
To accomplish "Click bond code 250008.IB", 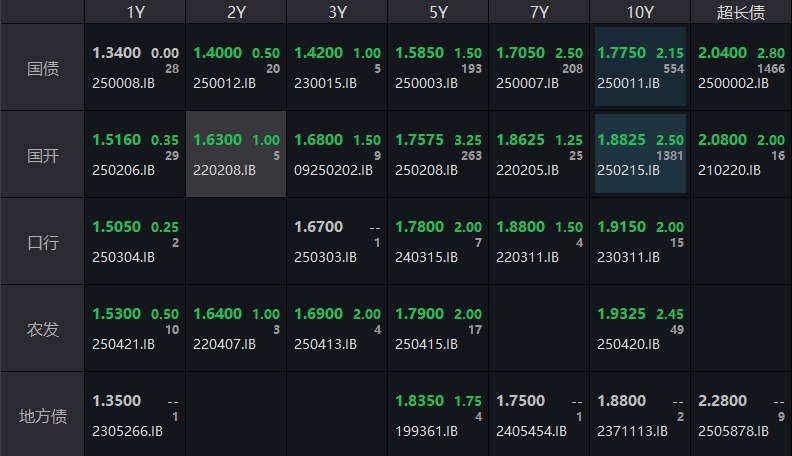I will pyautogui.click(x=123, y=83).
